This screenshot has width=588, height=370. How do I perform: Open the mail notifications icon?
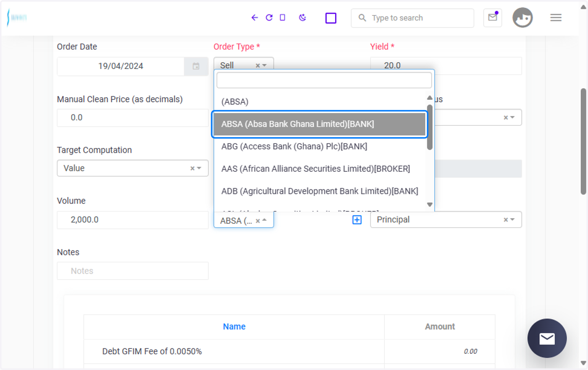[492, 18]
